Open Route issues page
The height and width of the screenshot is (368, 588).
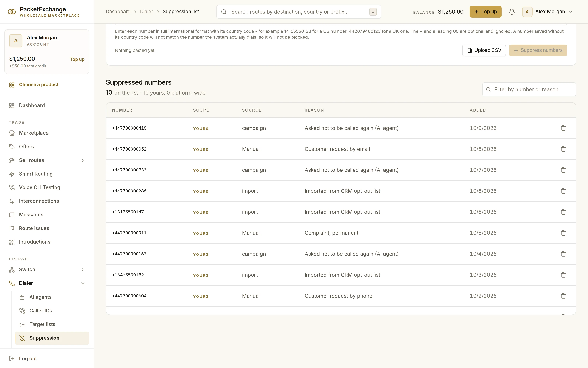47,228
